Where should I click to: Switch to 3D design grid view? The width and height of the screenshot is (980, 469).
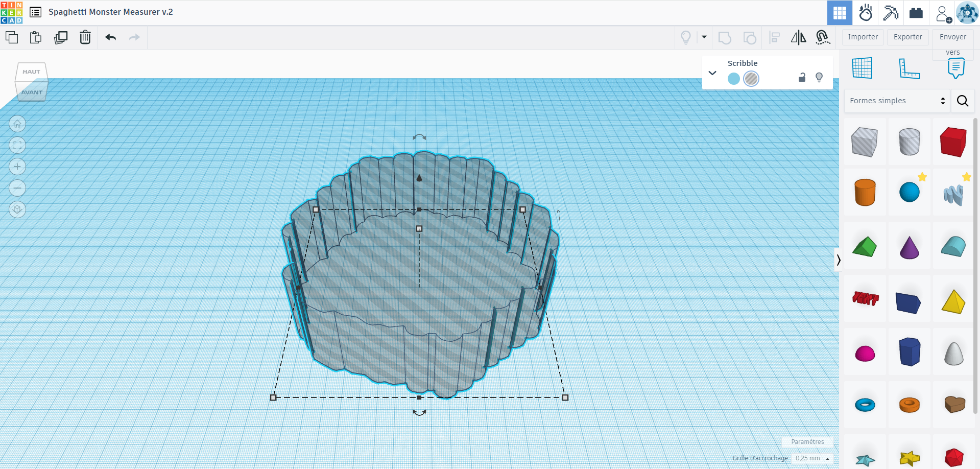tap(840, 13)
